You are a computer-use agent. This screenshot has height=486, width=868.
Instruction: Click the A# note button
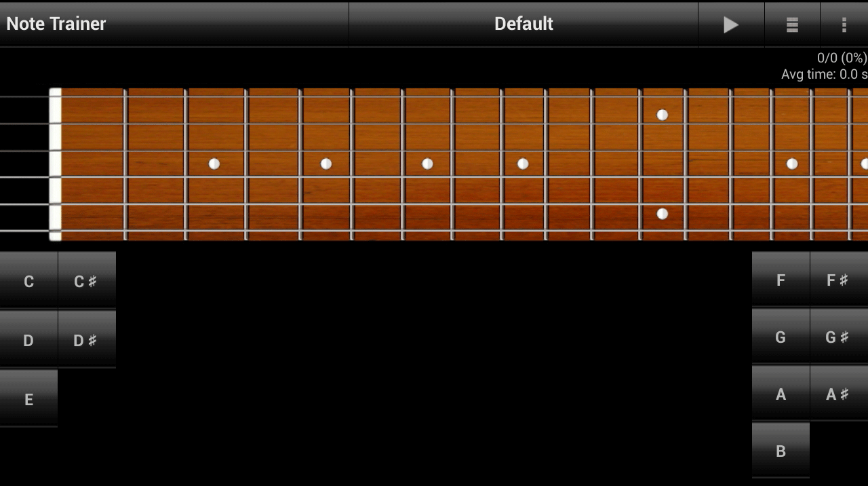[839, 394]
